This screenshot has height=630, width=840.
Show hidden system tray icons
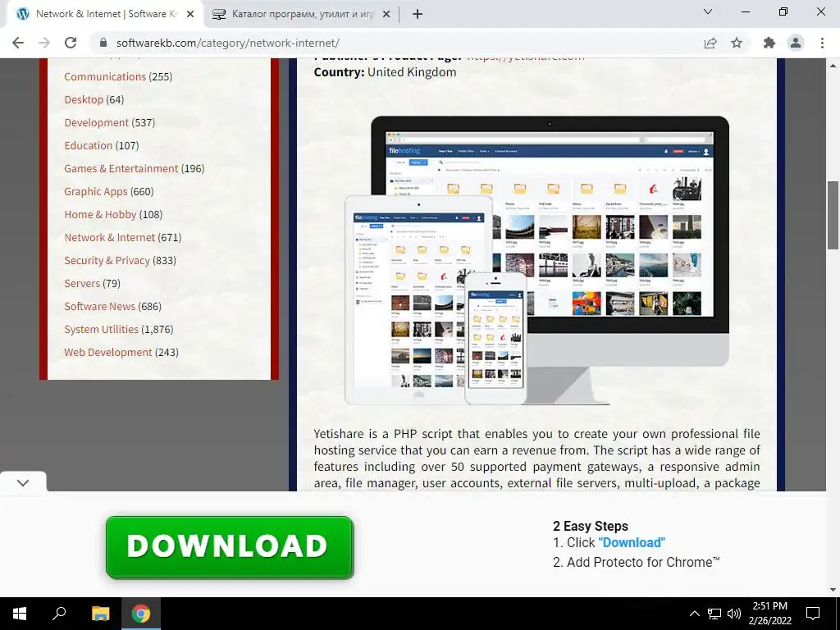pyautogui.click(x=694, y=614)
